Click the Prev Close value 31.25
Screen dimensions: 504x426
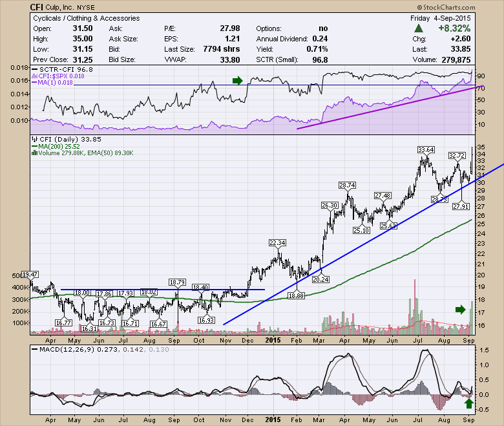tap(83, 59)
